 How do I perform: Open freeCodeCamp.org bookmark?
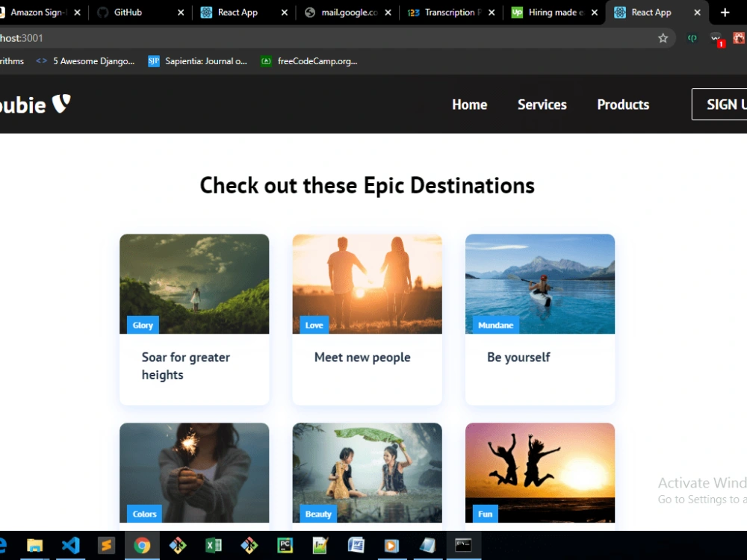tap(309, 61)
